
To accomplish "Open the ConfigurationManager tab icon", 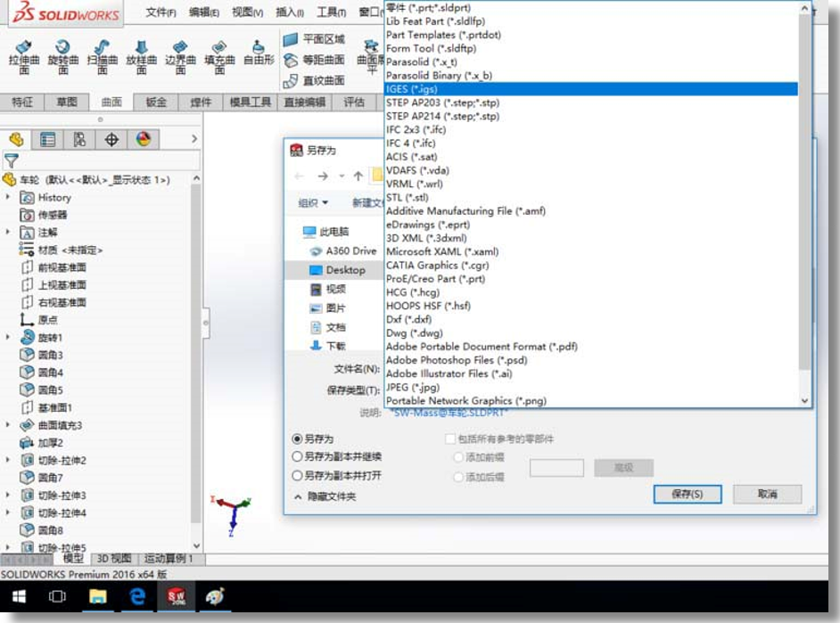I will [79, 140].
